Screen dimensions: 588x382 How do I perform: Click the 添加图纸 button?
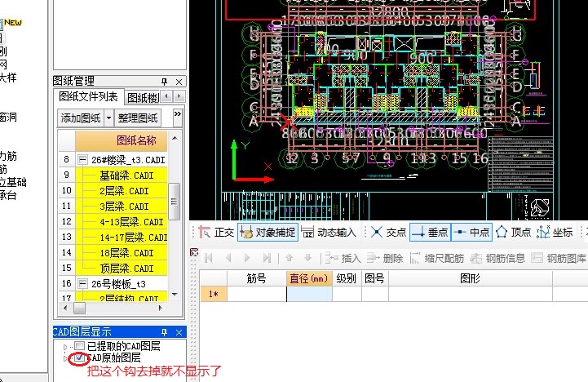coord(81,118)
